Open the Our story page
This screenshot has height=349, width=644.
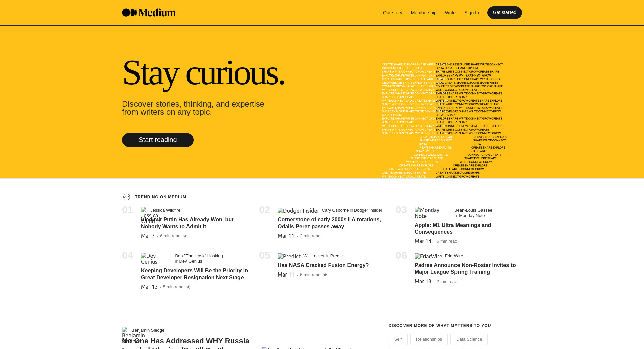(x=392, y=13)
